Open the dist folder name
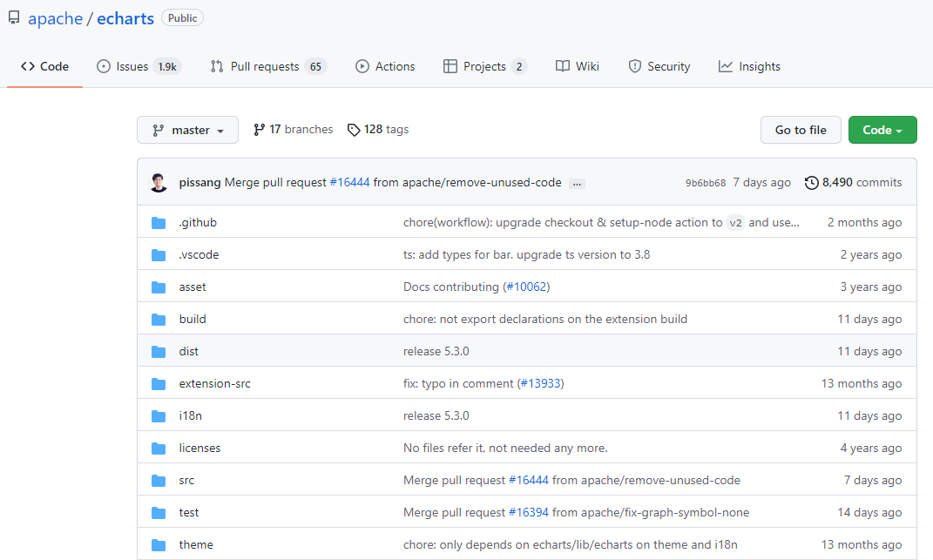Viewport: 933px width, 560px height. point(189,351)
